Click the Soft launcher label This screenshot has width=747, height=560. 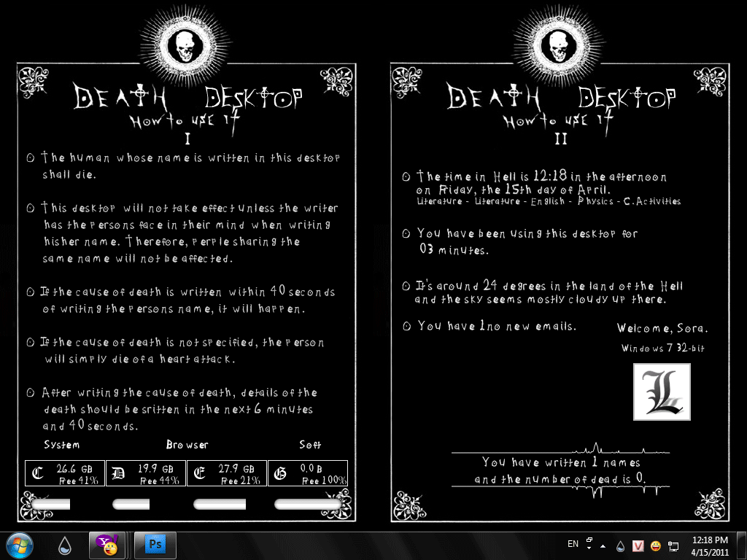pos(310,445)
